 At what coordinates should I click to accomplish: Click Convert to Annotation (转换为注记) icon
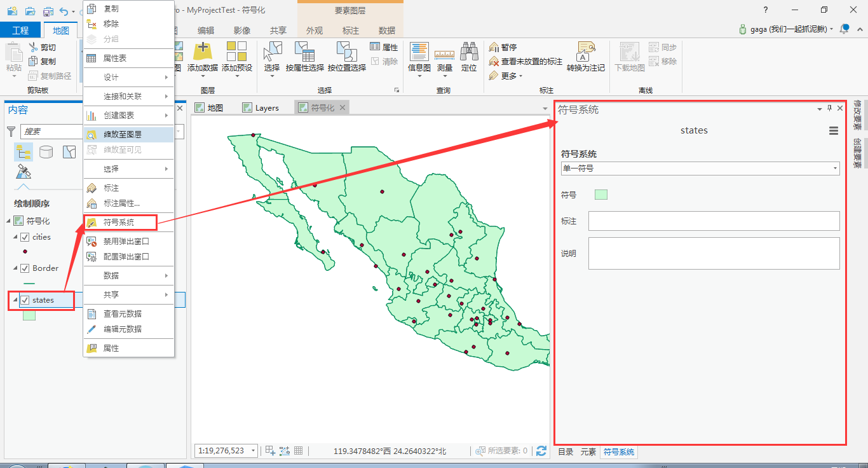click(585, 52)
